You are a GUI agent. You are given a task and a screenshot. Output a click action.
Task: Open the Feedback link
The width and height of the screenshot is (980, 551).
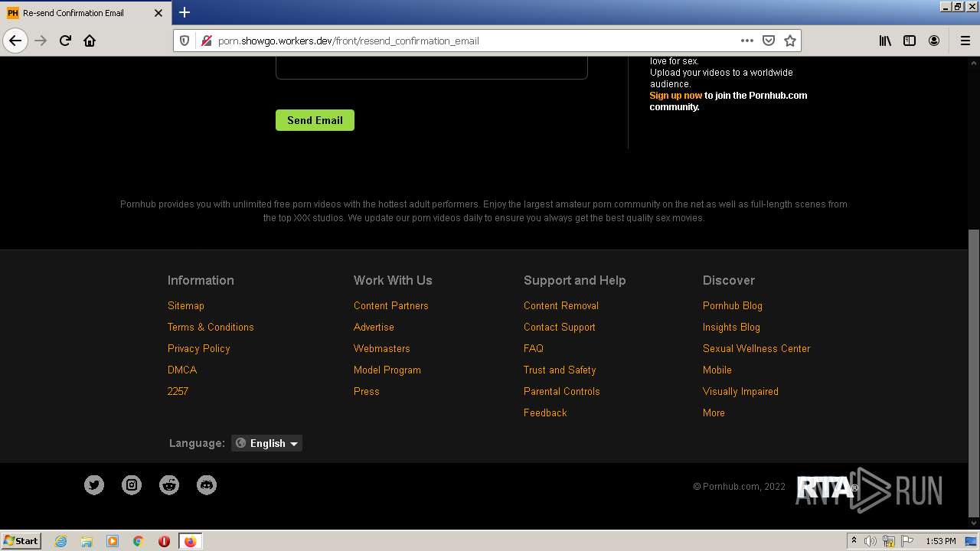[x=545, y=412]
